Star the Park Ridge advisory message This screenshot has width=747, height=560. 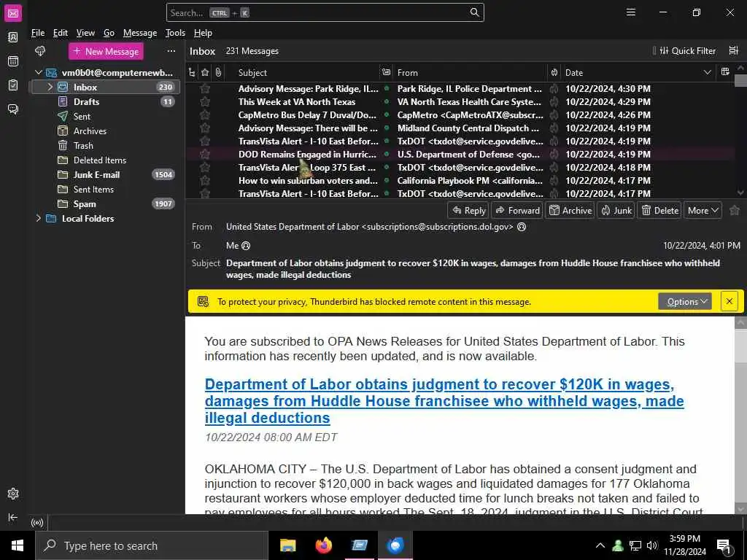coord(205,88)
